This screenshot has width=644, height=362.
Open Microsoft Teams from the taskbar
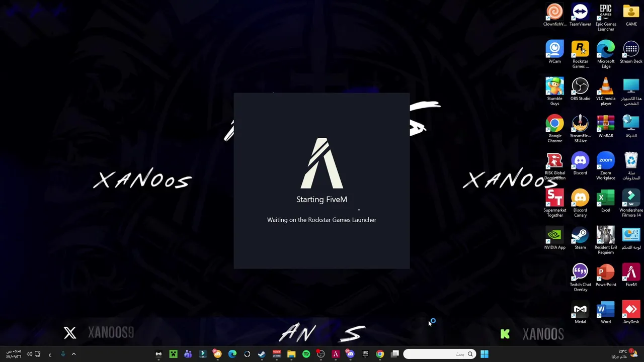(188, 354)
